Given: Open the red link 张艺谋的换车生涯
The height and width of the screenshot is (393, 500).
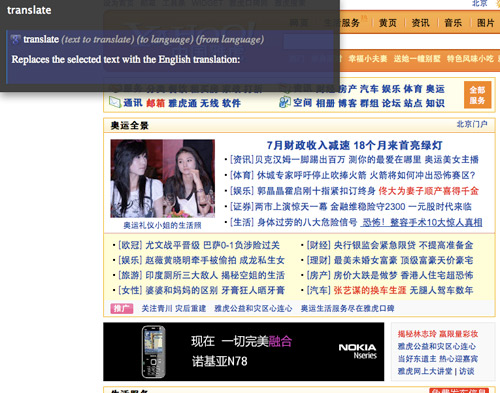Looking at the screenshot, I should pos(370,290).
